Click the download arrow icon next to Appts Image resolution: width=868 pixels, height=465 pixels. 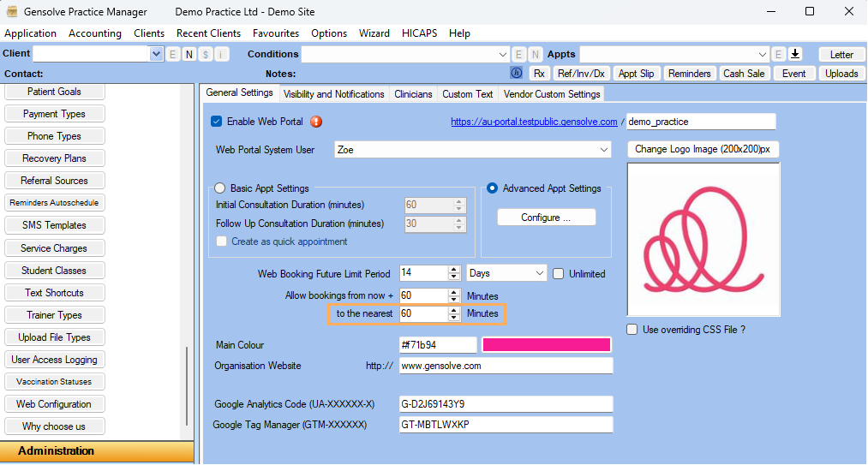(x=795, y=54)
